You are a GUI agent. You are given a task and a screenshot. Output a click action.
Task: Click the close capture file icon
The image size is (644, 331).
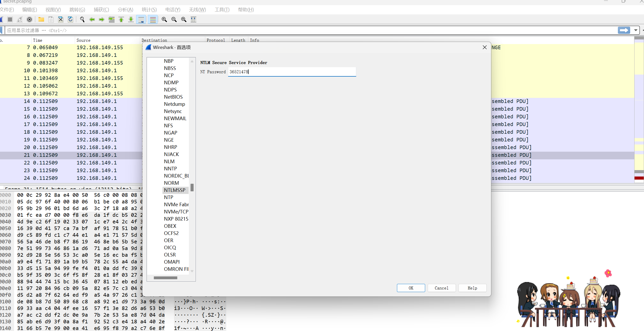61,19
